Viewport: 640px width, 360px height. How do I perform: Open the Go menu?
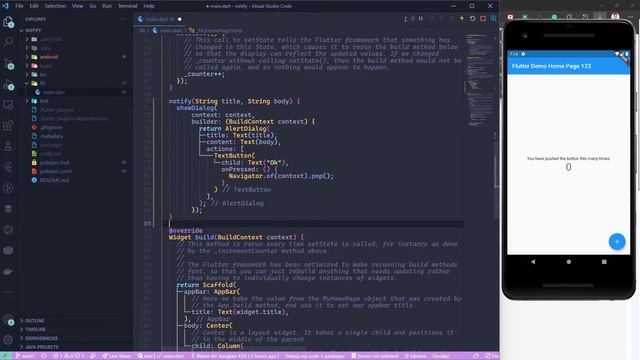click(x=93, y=6)
